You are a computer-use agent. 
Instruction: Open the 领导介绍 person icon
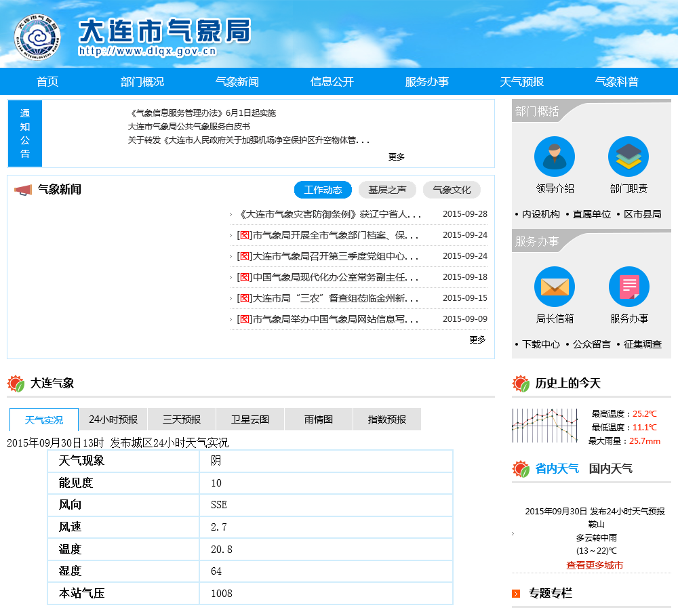[x=554, y=157]
